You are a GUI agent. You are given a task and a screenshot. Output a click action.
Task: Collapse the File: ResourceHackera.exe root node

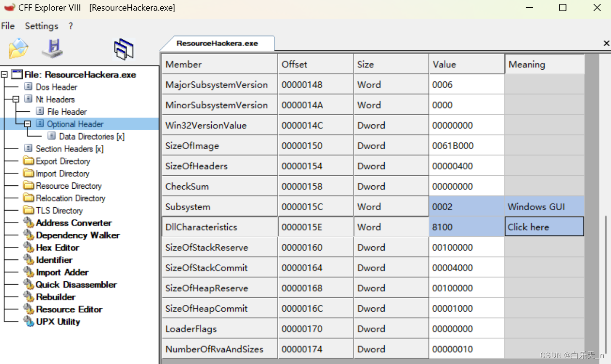(x=4, y=75)
